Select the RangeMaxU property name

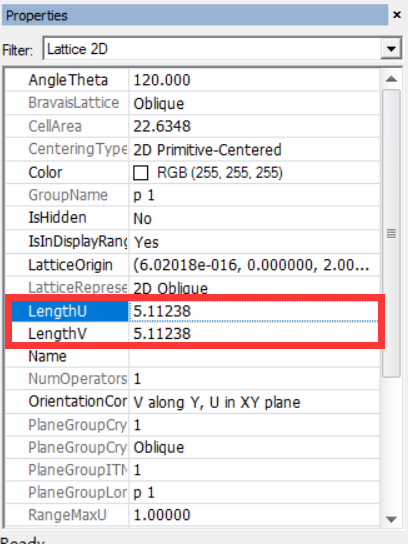[x=67, y=515]
